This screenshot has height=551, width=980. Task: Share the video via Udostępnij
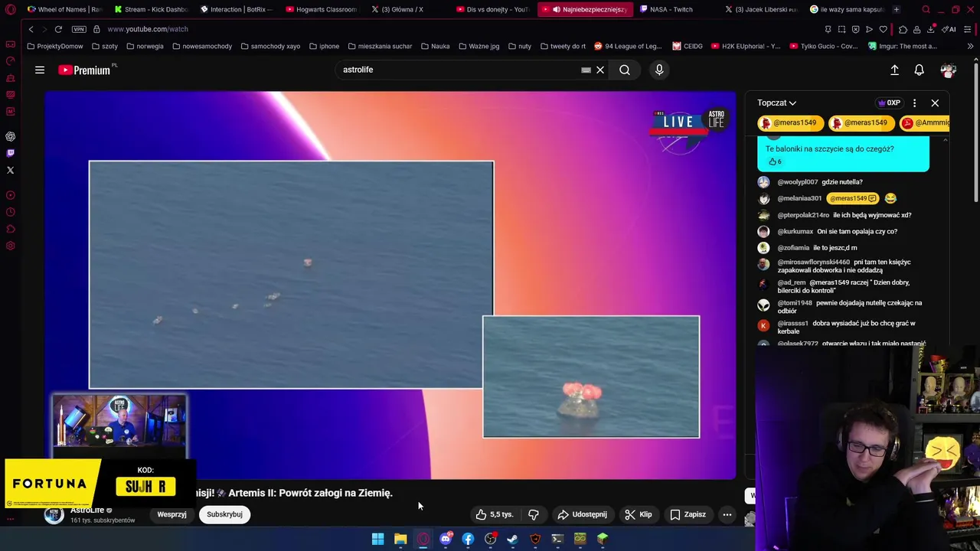tap(582, 514)
